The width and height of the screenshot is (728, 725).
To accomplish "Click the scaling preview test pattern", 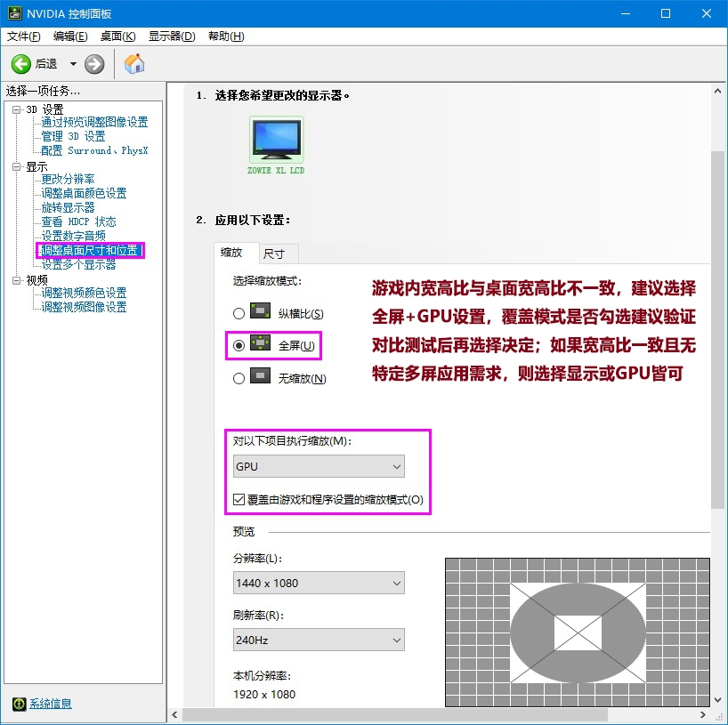I will [x=578, y=632].
